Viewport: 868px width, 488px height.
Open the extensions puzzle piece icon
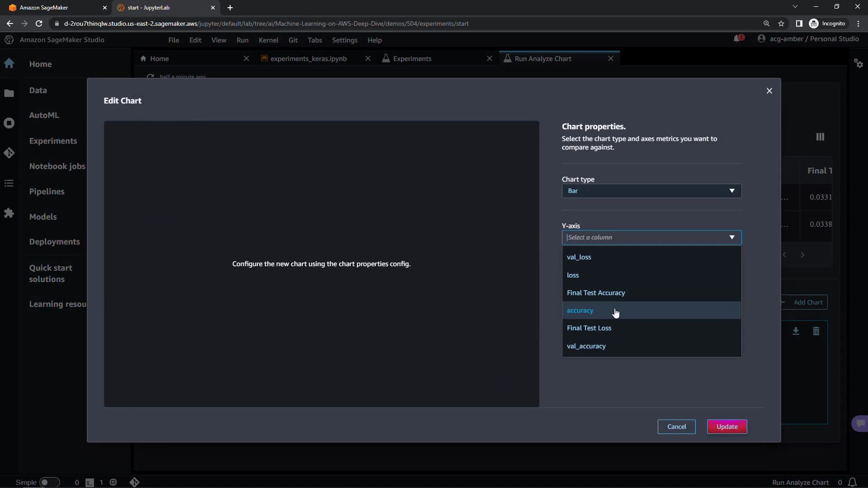[9, 213]
